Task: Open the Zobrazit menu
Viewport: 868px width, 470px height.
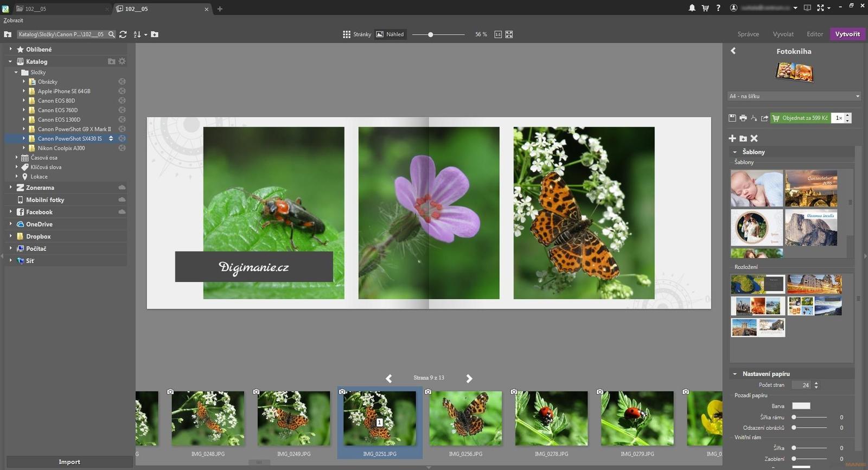Action: point(14,20)
